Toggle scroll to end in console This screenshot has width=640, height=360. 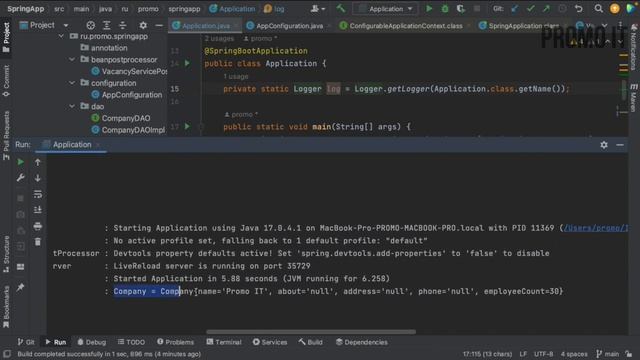pos(38,210)
